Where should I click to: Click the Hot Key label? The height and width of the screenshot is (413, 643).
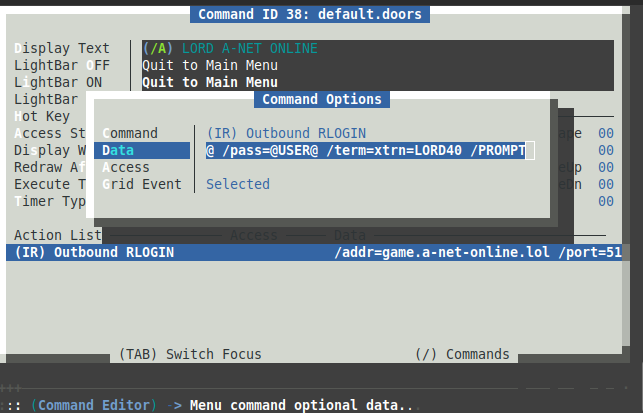pyautogui.click(x=42, y=116)
